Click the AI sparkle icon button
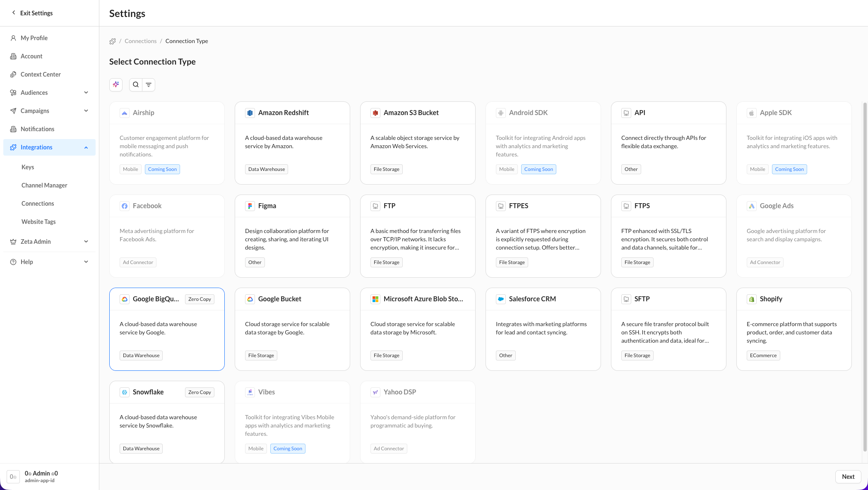Image resolution: width=868 pixels, height=490 pixels. point(116,84)
